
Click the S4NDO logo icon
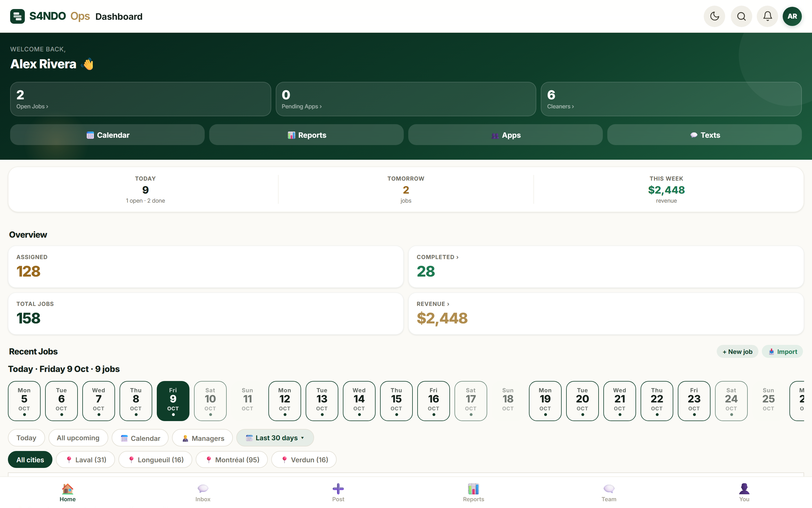tap(17, 16)
